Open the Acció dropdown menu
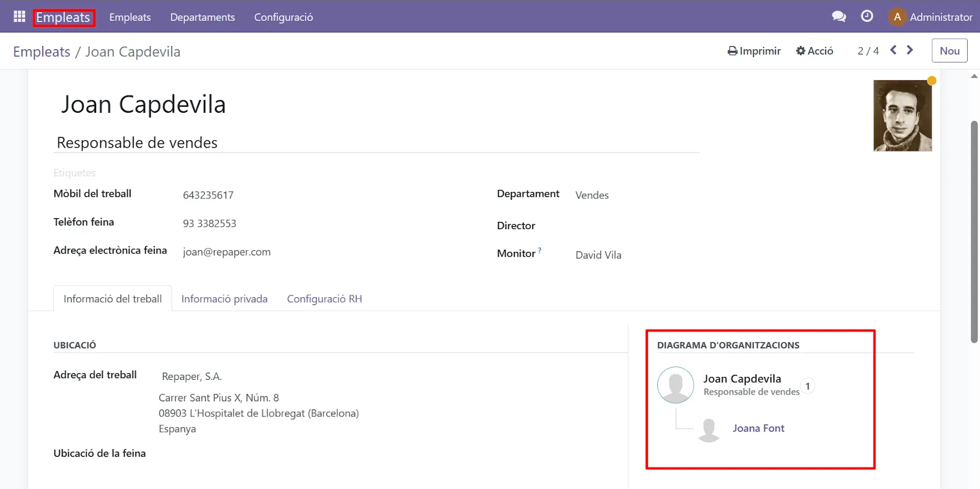The image size is (980, 489). coord(815,51)
